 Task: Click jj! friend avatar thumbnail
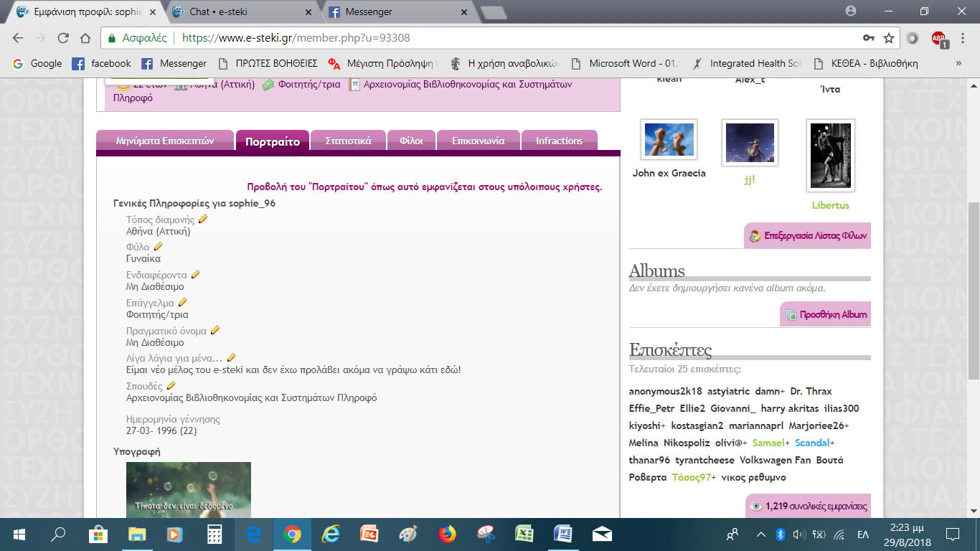click(x=750, y=143)
